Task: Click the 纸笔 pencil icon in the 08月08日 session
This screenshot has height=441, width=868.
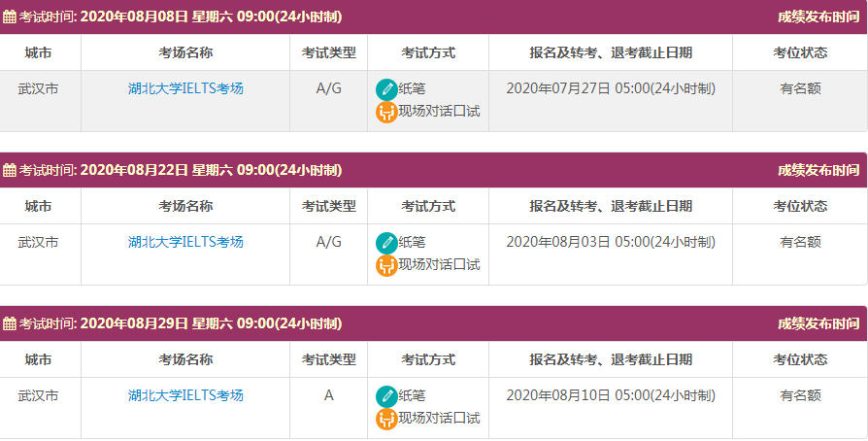Action: coord(386,89)
